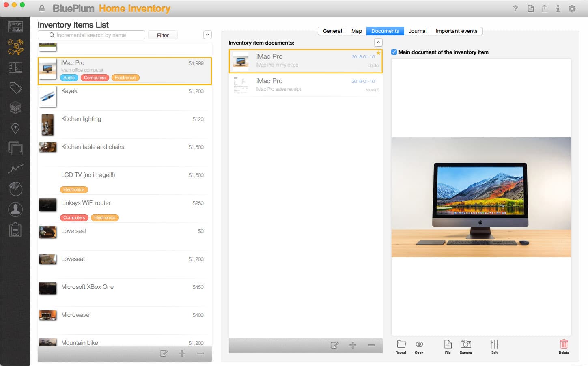The height and width of the screenshot is (366, 588).
Task: Open the clipboard reports sidebar icon
Action: tap(15, 230)
